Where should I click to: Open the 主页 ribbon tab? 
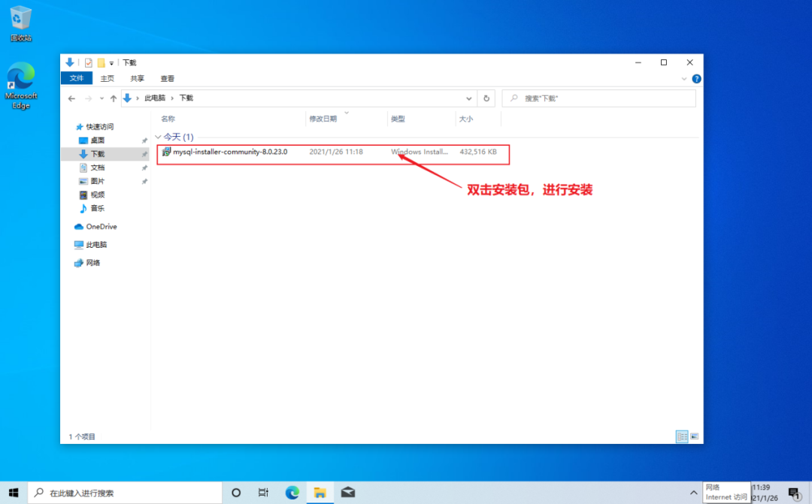click(108, 79)
